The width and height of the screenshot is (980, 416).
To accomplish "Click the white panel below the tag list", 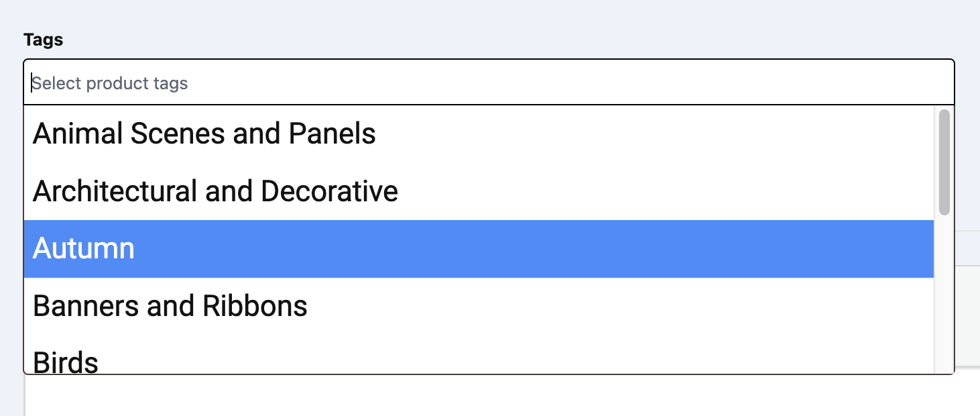I will click(469, 396).
